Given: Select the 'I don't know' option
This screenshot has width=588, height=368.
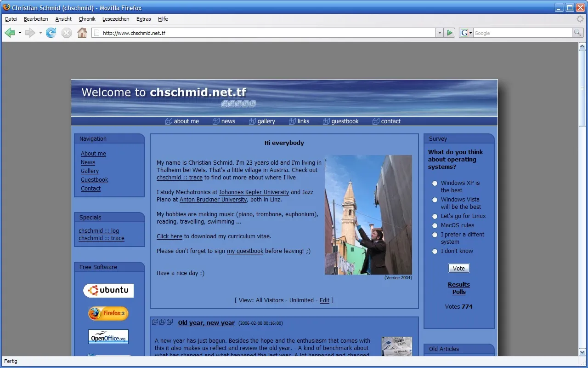Looking at the screenshot, I should pos(435,251).
